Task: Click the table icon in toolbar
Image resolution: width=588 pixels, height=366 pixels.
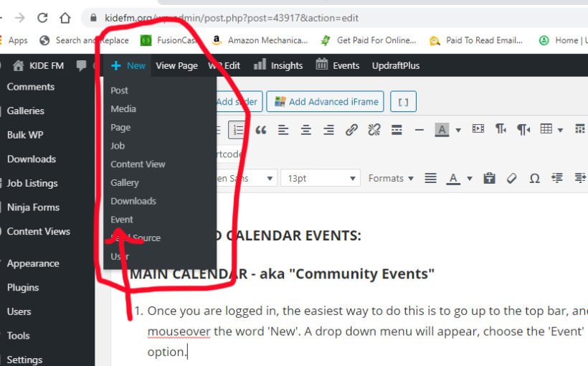Action: (546, 129)
